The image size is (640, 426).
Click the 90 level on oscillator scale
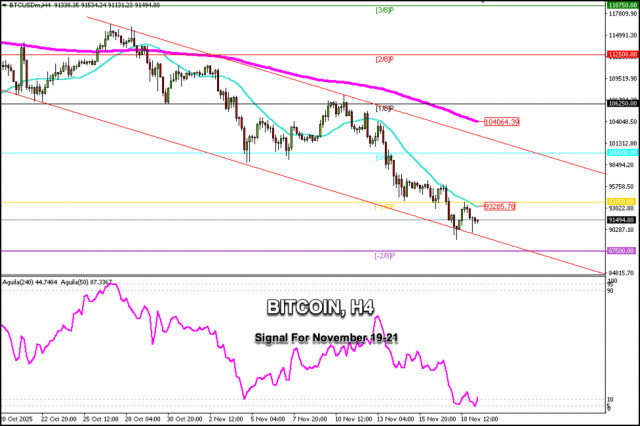(610, 291)
